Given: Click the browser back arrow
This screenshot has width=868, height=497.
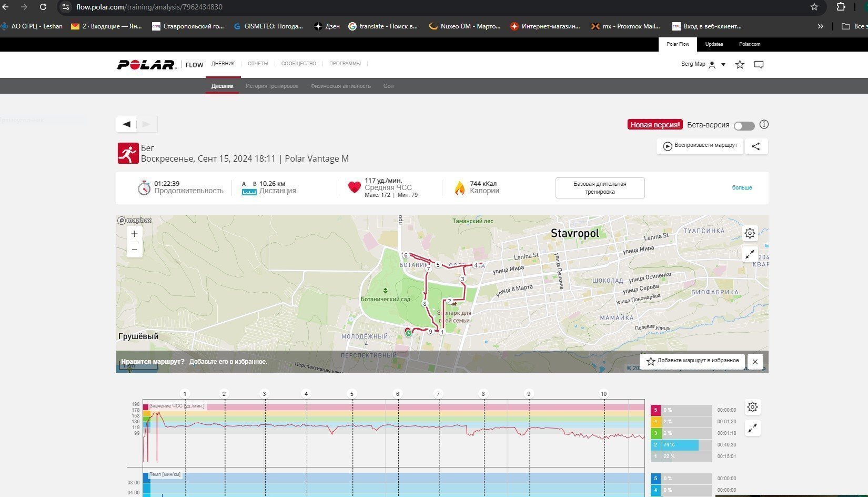Looking at the screenshot, I should [5, 7].
